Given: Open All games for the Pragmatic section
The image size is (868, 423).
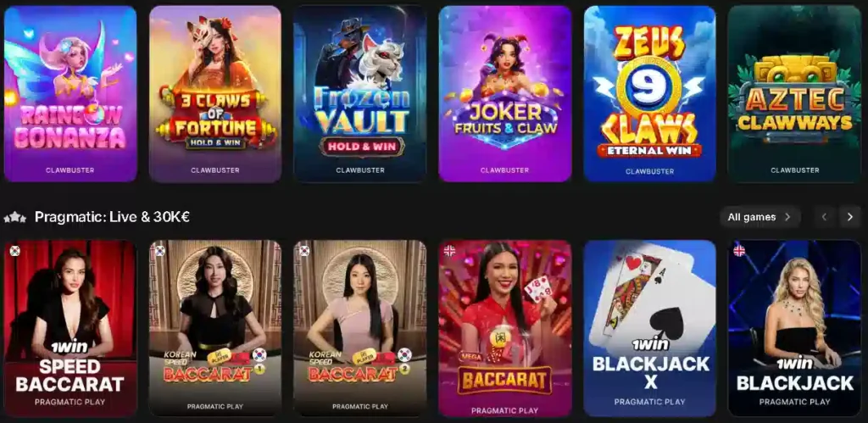Looking at the screenshot, I should pyautogui.click(x=760, y=217).
